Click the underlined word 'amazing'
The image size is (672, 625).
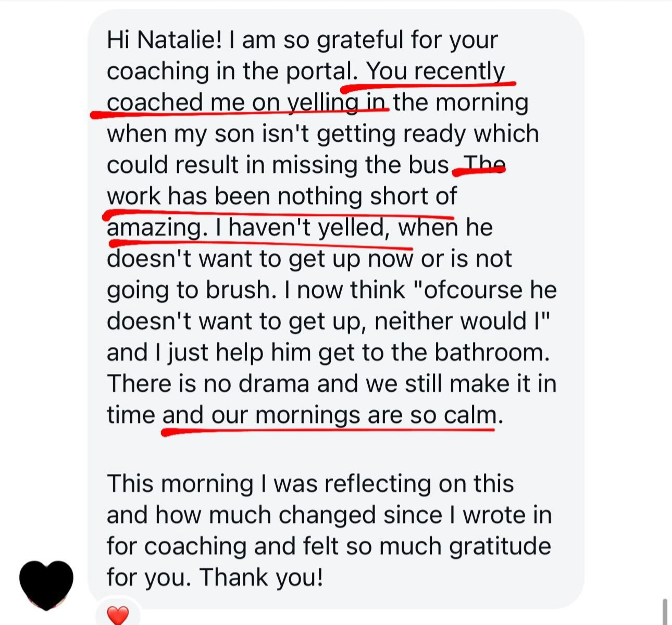pyautogui.click(x=155, y=228)
